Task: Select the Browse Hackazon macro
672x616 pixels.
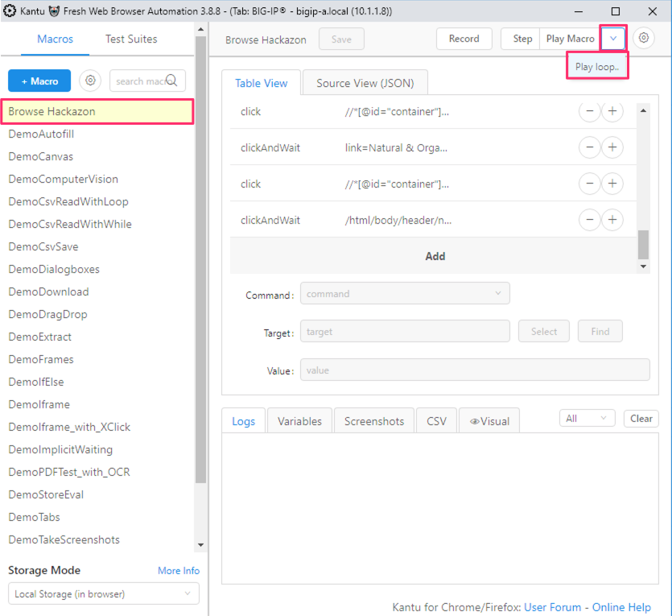Action: click(97, 111)
